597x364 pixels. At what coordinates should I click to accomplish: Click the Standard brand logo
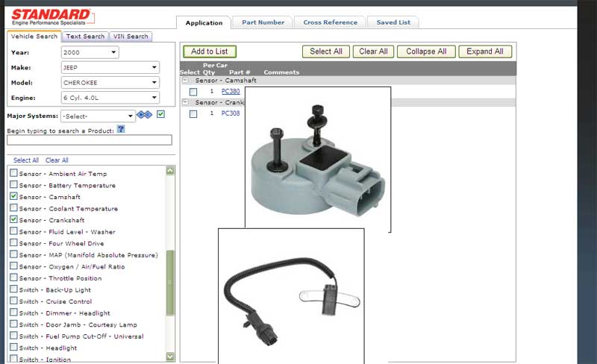point(50,18)
